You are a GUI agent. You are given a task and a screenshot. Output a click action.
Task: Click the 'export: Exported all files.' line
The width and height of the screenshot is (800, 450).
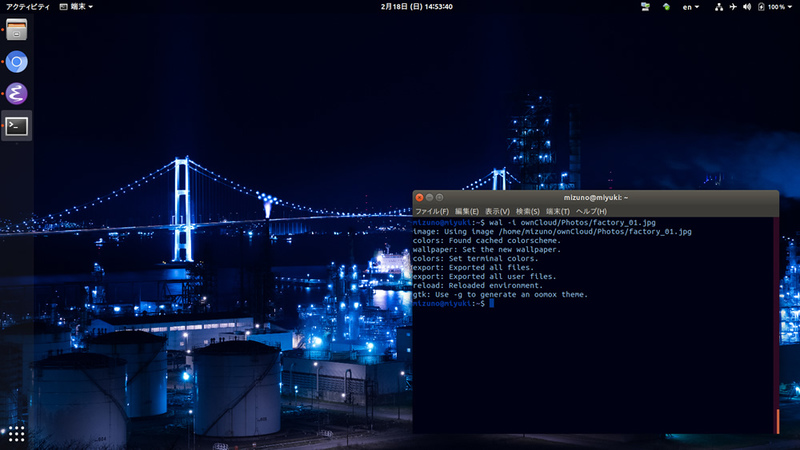coord(473,267)
